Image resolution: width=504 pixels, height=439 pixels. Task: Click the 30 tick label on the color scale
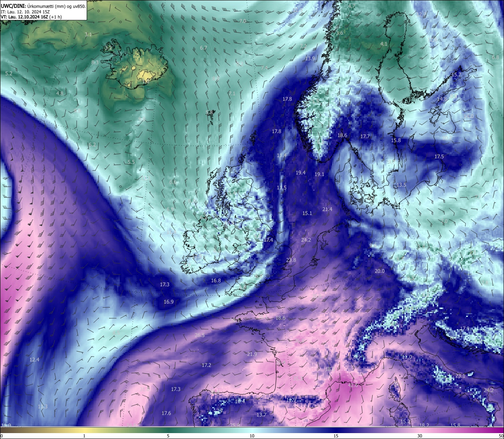[x=420, y=436]
